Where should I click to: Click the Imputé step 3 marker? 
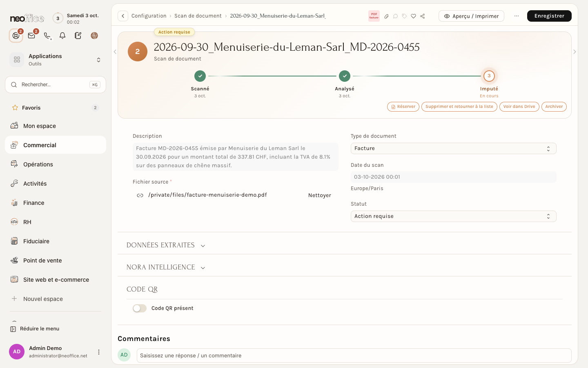click(489, 76)
